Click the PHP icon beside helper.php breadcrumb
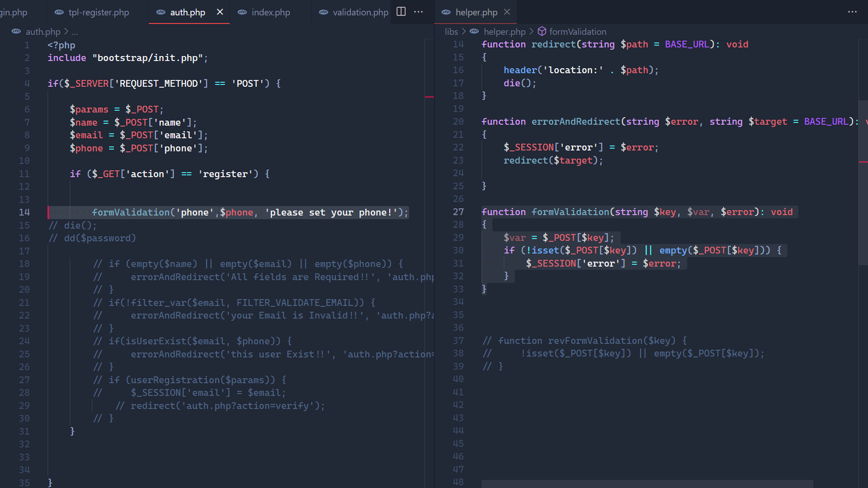Image resolution: width=868 pixels, height=488 pixels. coord(474,31)
